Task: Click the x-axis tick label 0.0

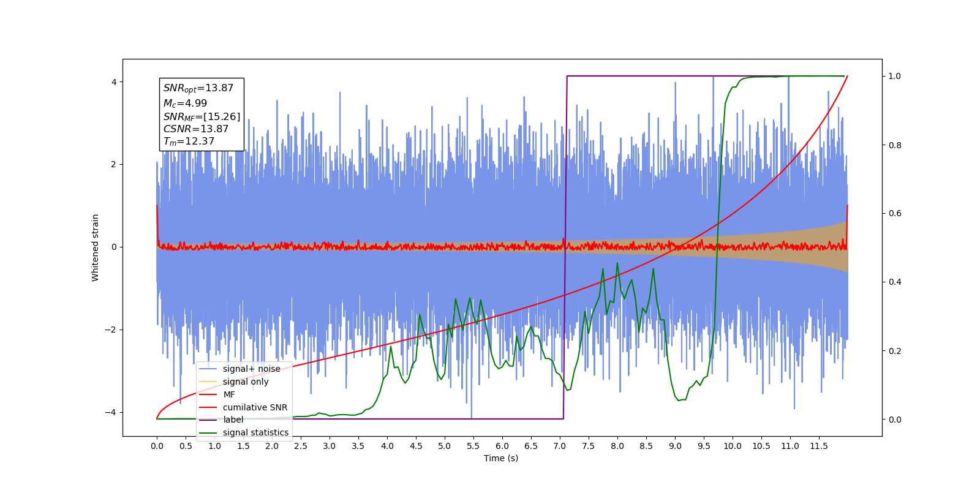Action: [157, 446]
